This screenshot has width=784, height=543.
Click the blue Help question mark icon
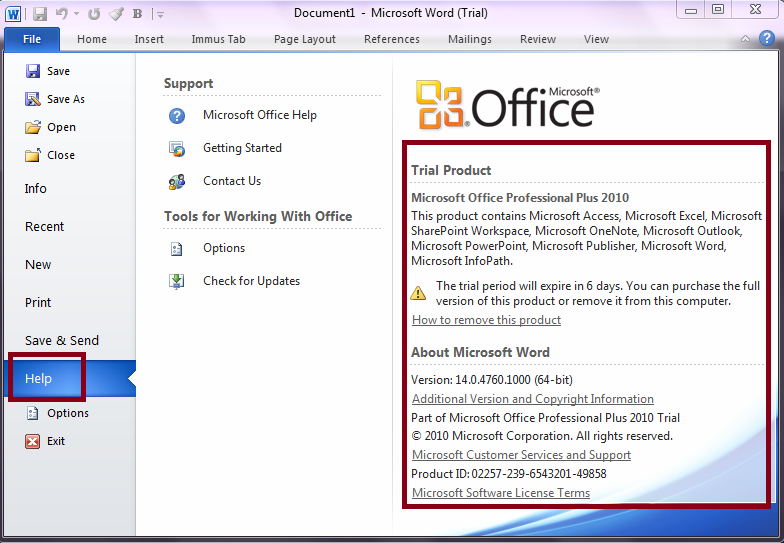pos(766,38)
